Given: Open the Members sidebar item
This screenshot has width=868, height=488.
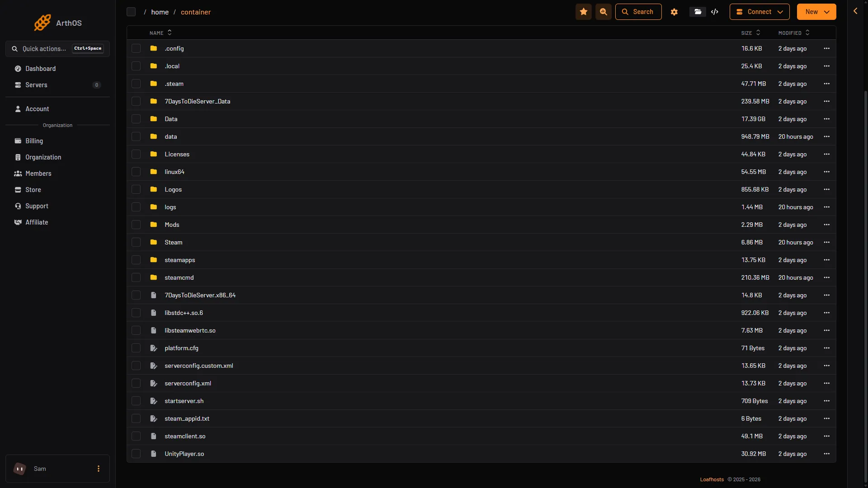Looking at the screenshot, I should pos(57,174).
